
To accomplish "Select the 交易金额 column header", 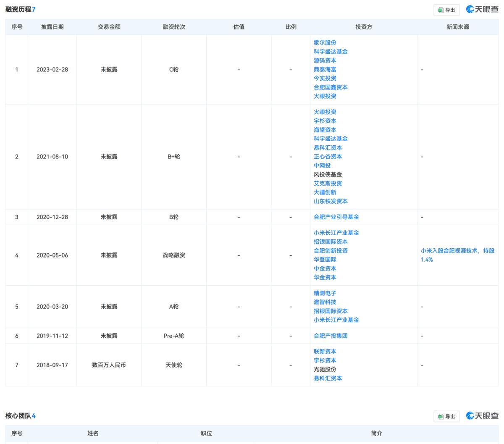I will pyautogui.click(x=109, y=27).
